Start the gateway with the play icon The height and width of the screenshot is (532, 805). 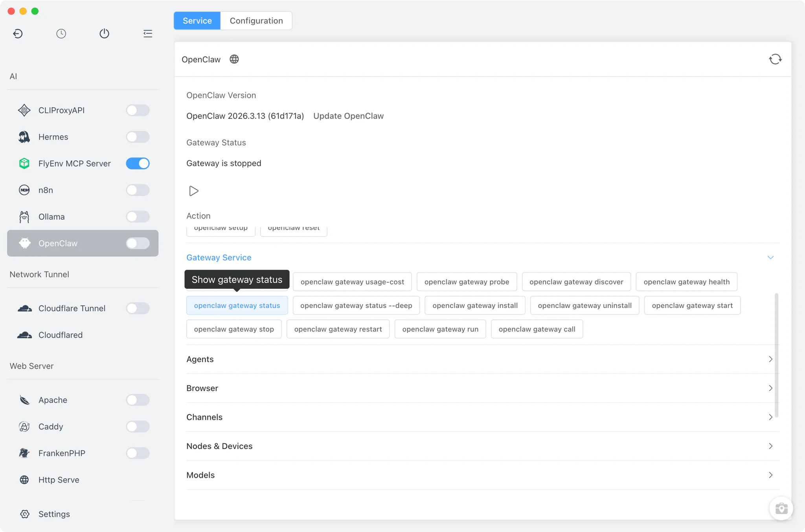click(x=193, y=191)
